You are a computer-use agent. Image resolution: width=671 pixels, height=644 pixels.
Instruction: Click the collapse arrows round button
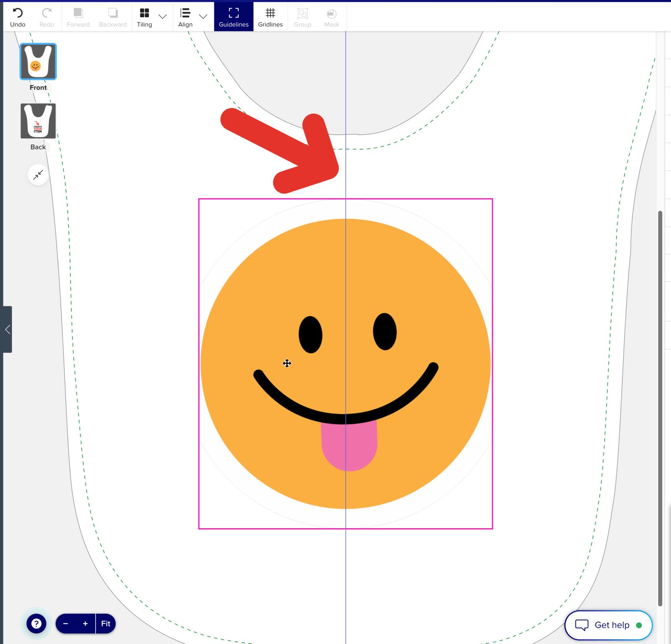38,175
